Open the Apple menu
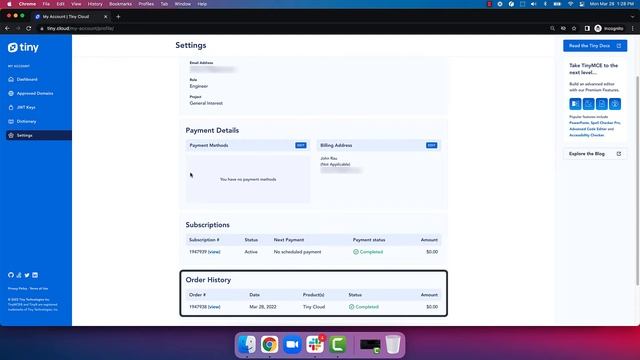This screenshot has height=360, width=640. [x=9, y=4]
